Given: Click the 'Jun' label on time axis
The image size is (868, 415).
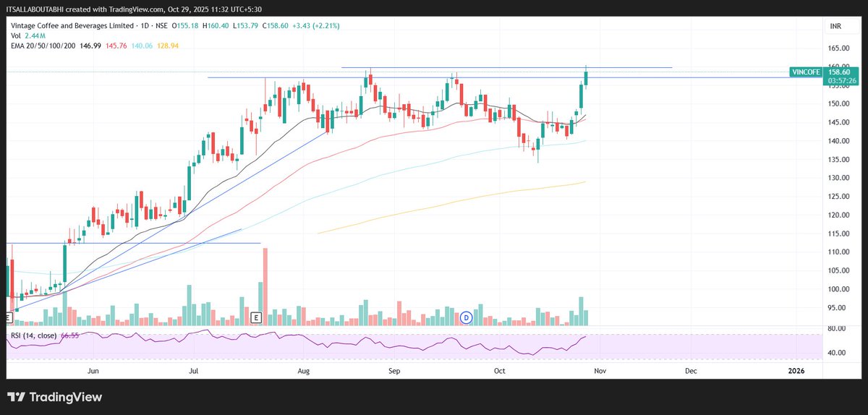Looking at the screenshot, I should (93, 371).
